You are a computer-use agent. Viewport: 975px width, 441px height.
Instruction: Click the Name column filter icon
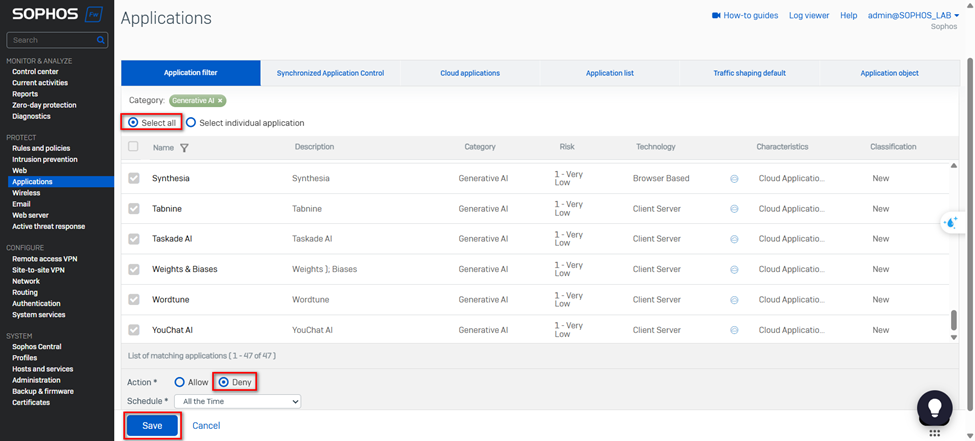(184, 148)
